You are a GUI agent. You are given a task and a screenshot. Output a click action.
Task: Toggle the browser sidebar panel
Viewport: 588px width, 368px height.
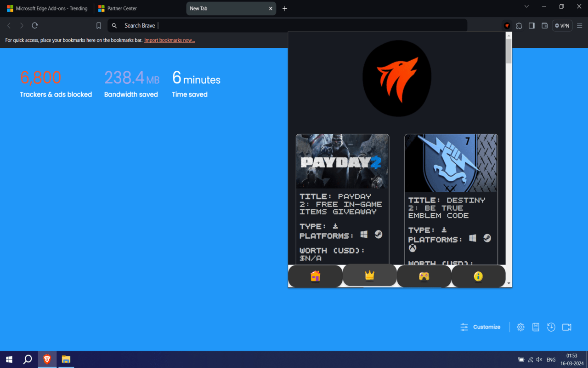point(531,26)
